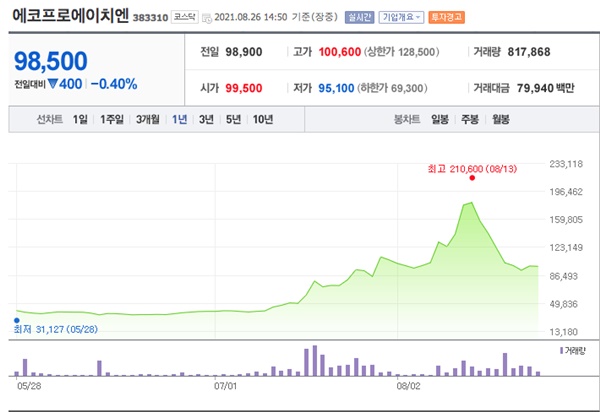Click the lower limit text 하한가 69,300
The height and width of the screenshot is (412, 600).
(392, 88)
